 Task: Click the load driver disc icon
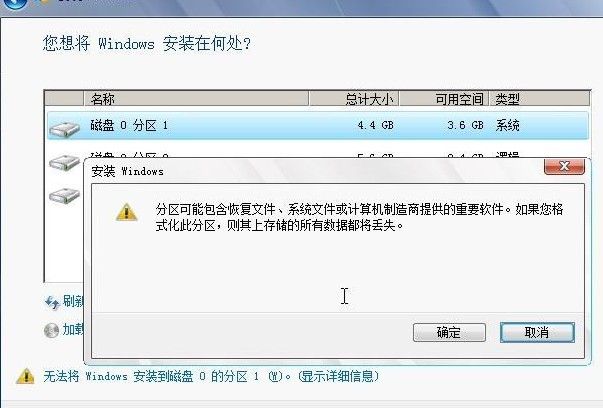coord(52,330)
